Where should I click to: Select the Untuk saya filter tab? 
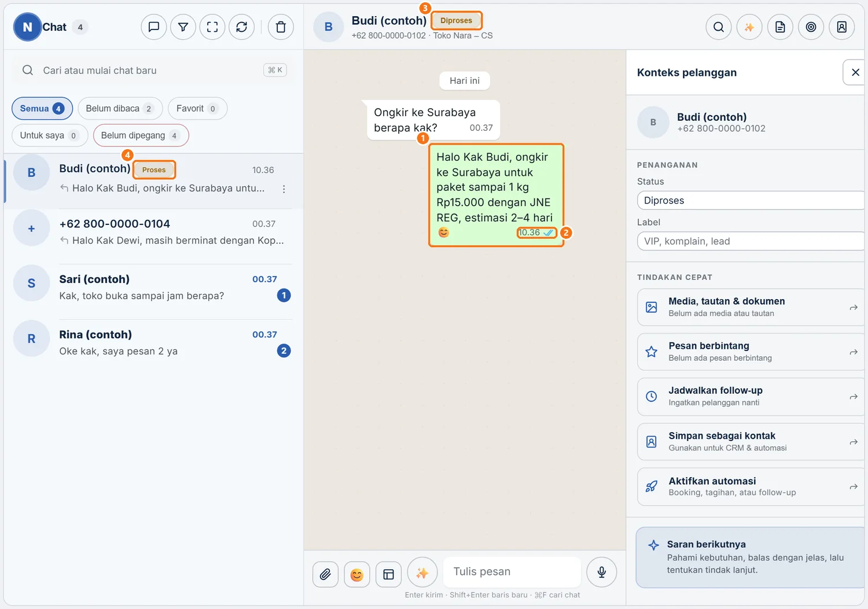[x=50, y=135]
